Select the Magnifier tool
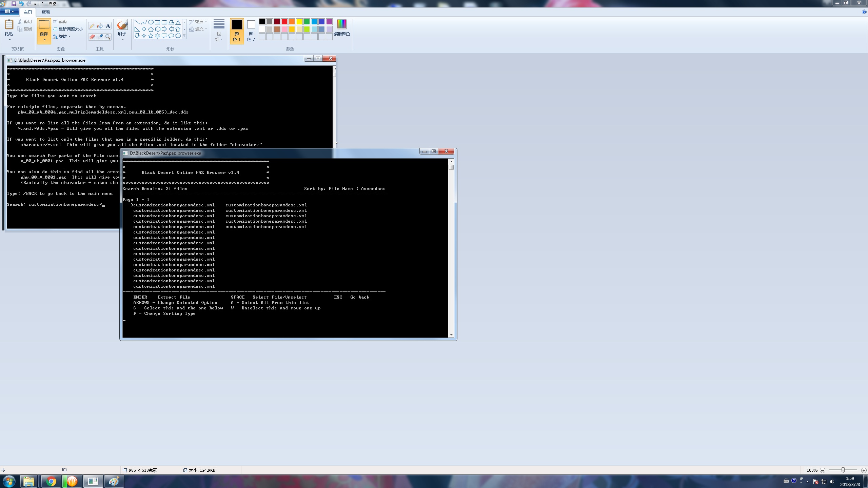 [x=108, y=37]
